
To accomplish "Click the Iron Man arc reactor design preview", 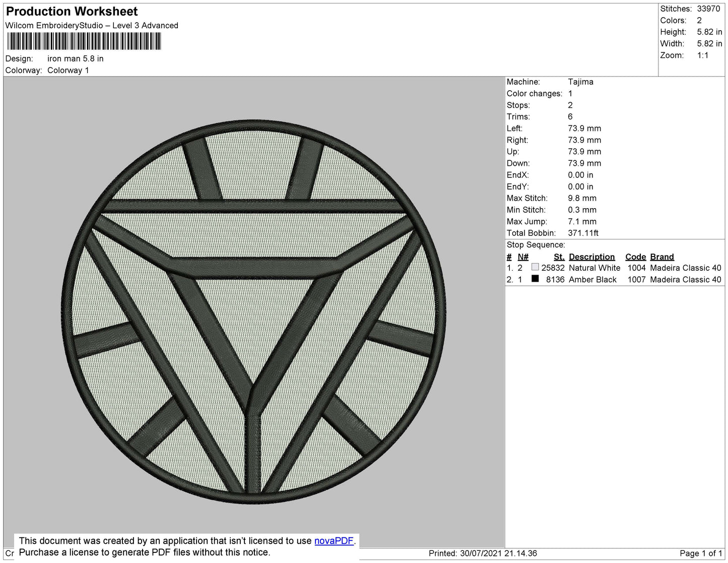I will pos(253,311).
